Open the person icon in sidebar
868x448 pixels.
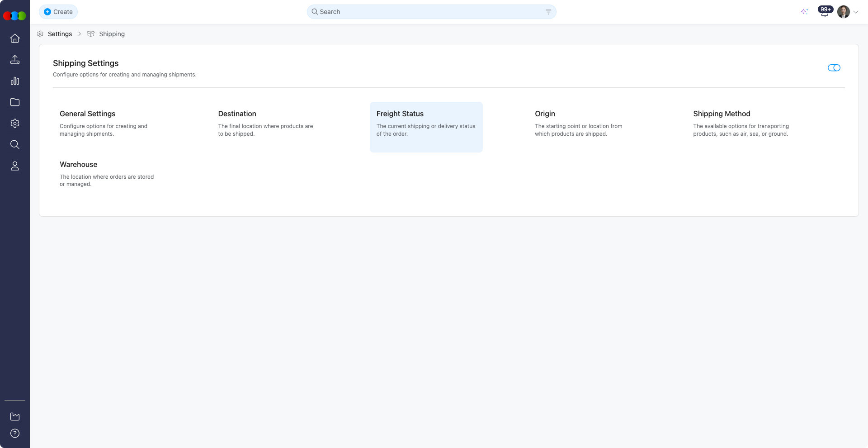click(x=15, y=166)
